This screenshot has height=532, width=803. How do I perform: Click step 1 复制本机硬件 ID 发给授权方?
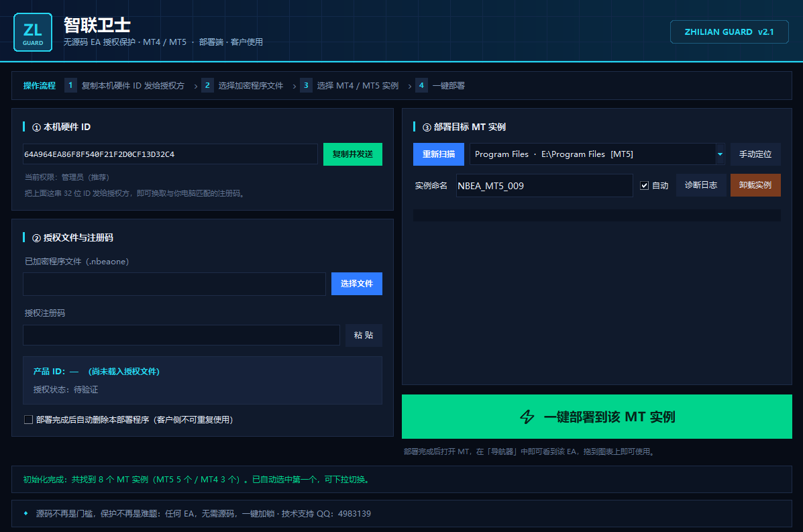pyautogui.click(x=125, y=85)
